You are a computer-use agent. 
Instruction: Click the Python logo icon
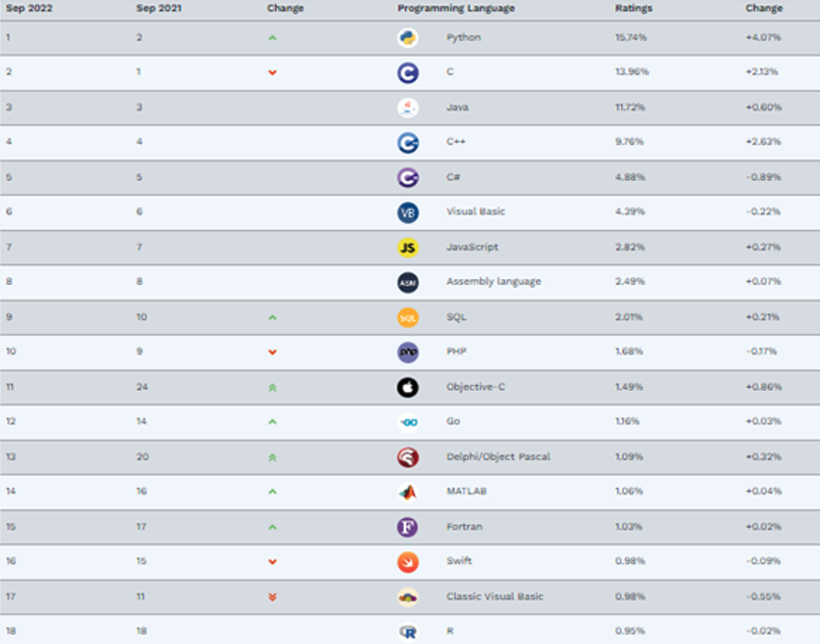(407, 38)
